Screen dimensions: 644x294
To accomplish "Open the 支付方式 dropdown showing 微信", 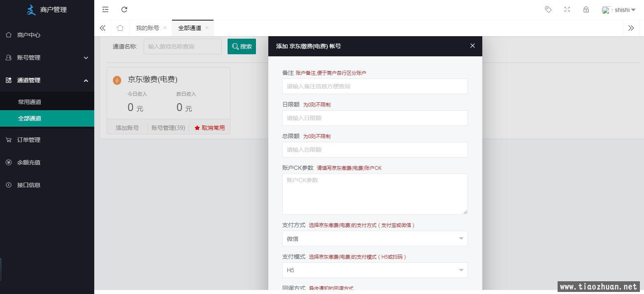I will (x=375, y=238).
